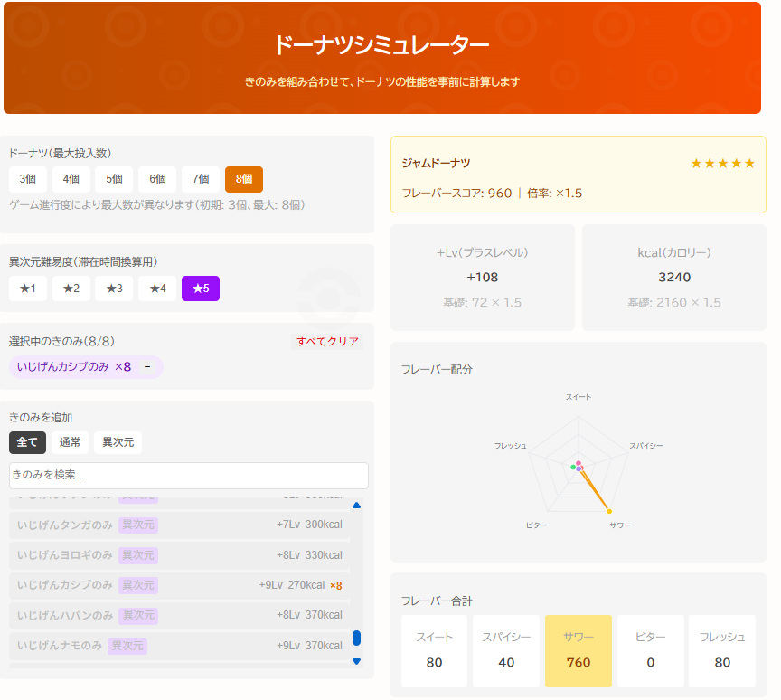
Task: Select 7個 as max donut count
Action: 200,179
